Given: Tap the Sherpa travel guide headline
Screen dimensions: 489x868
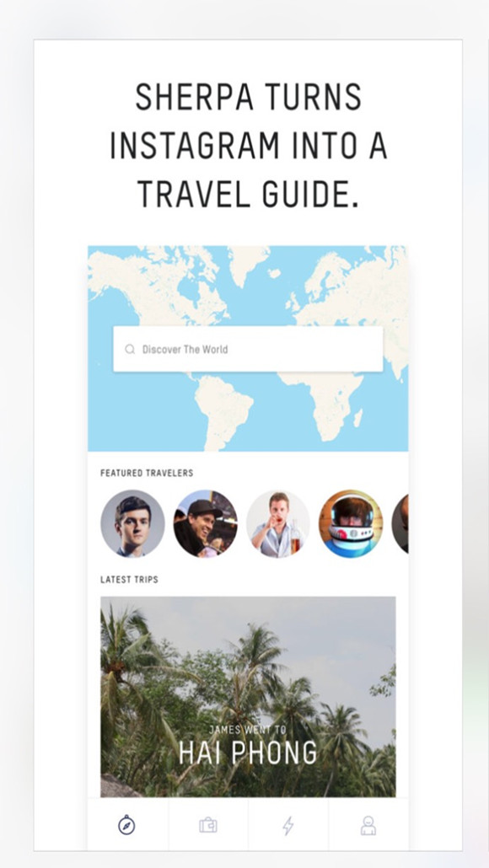Looking at the screenshot, I should [x=248, y=146].
